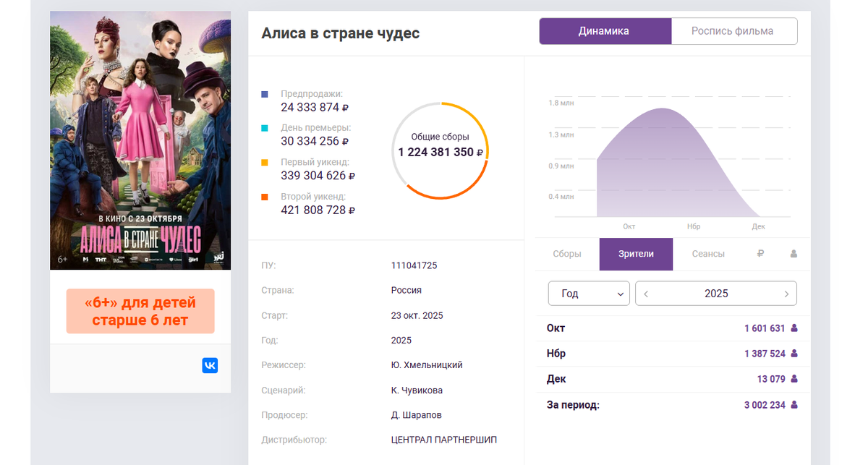
Task: Click the 1.8 млн axis label
Action: (561, 103)
